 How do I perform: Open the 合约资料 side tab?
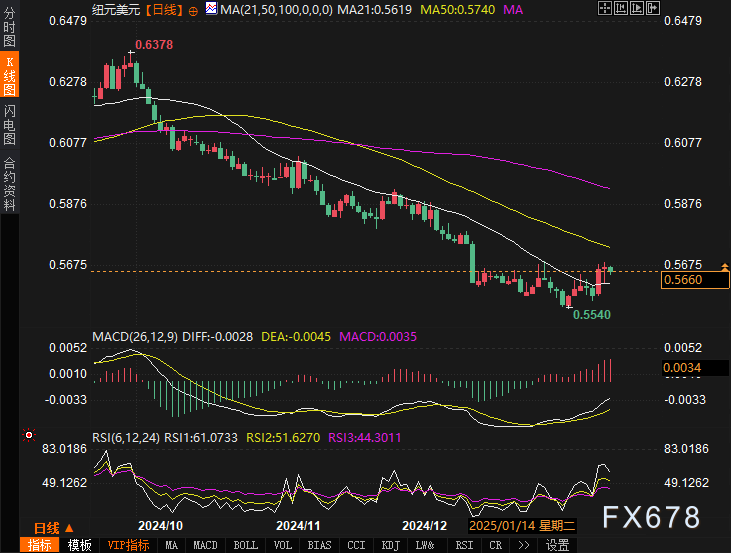(10, 183)
